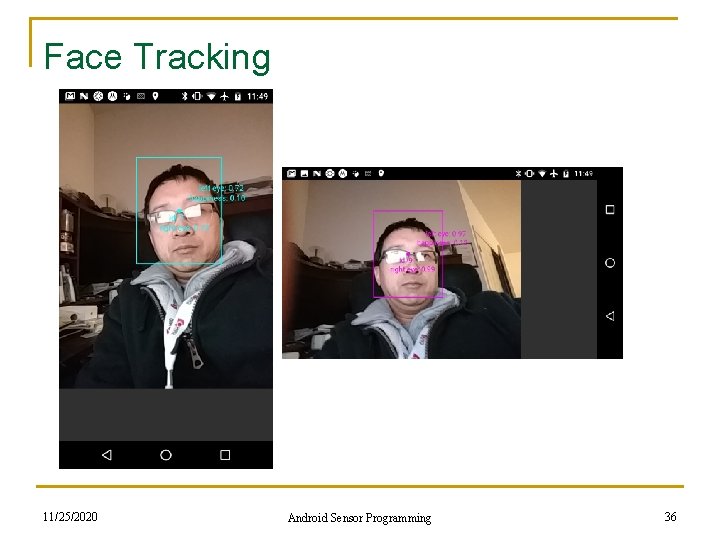Click the 11:49 clock on the portrait phone
720x540 pixels.
tap(257, 96)
